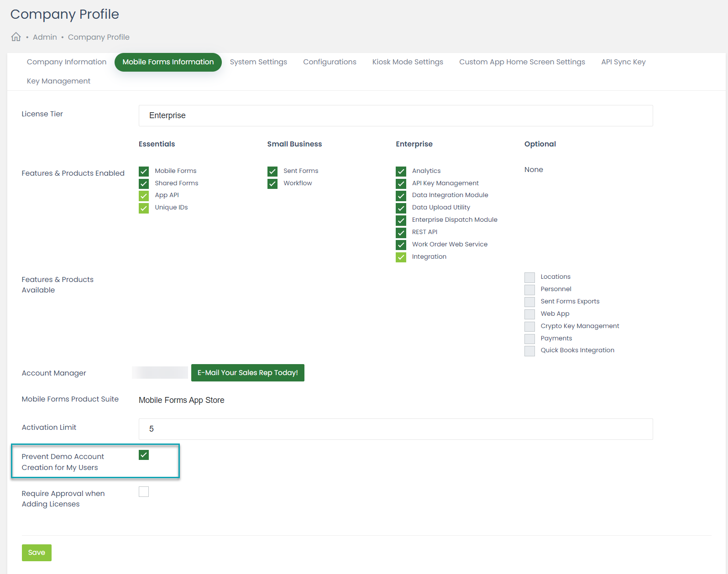Switch to Company Information tab
728x574 pixels.
click(x=67, y=62)
